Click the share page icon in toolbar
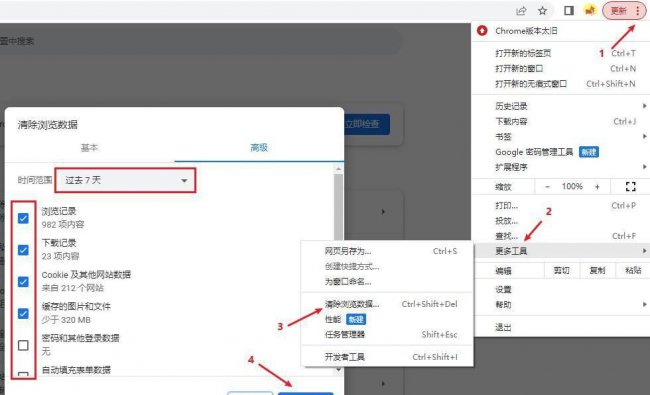This screenshot has width=650, height=395. (521, 11)
